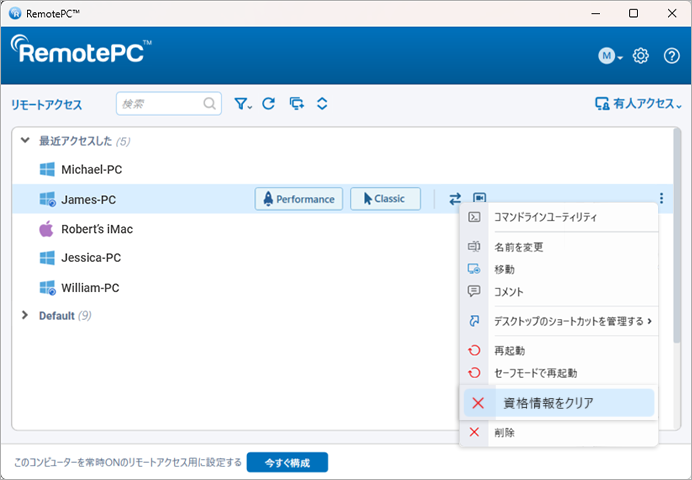Toggle expand/collapse all groups icon
Screen dimensions: 692x480
pos(322,104)
